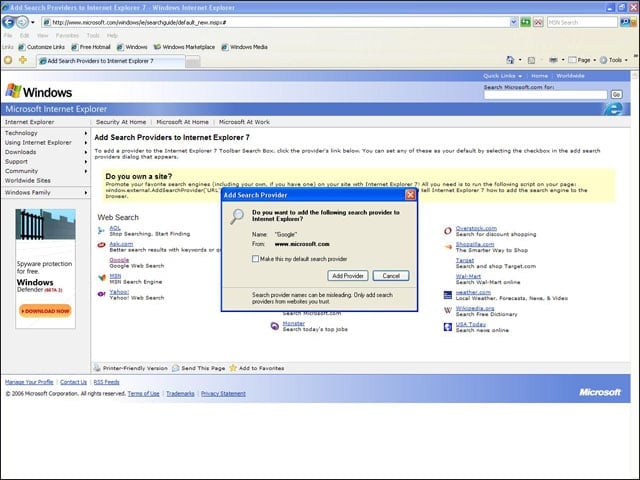The height and width of the screenshot is (480, 640).
Task: Click the AOL provider icon
Action: tap(101, 231)
